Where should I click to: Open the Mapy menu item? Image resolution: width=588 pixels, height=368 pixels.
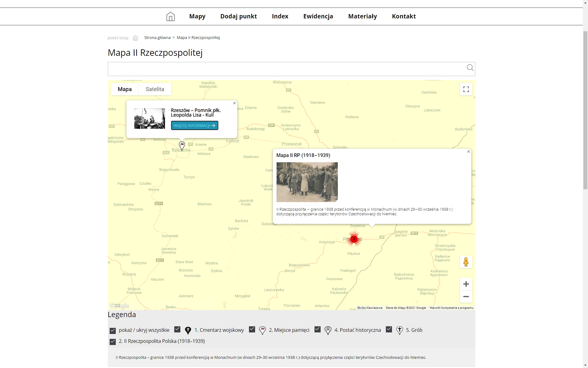197,16
